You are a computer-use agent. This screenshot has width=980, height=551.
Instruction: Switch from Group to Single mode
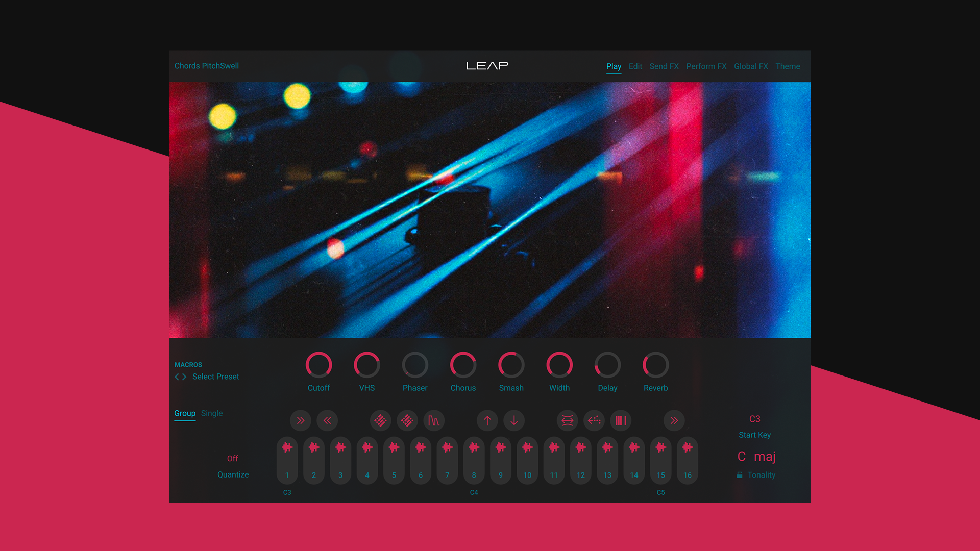pos(212,413)
